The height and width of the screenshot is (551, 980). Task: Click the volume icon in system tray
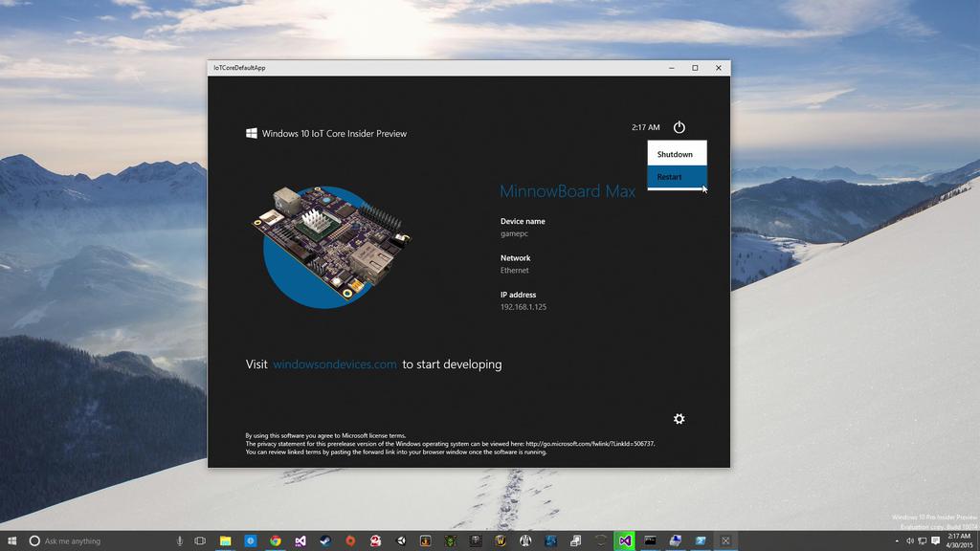coord(910,540)
